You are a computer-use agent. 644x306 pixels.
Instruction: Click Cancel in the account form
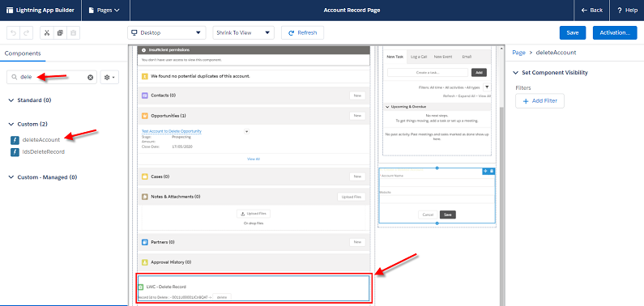pos(428,215)
